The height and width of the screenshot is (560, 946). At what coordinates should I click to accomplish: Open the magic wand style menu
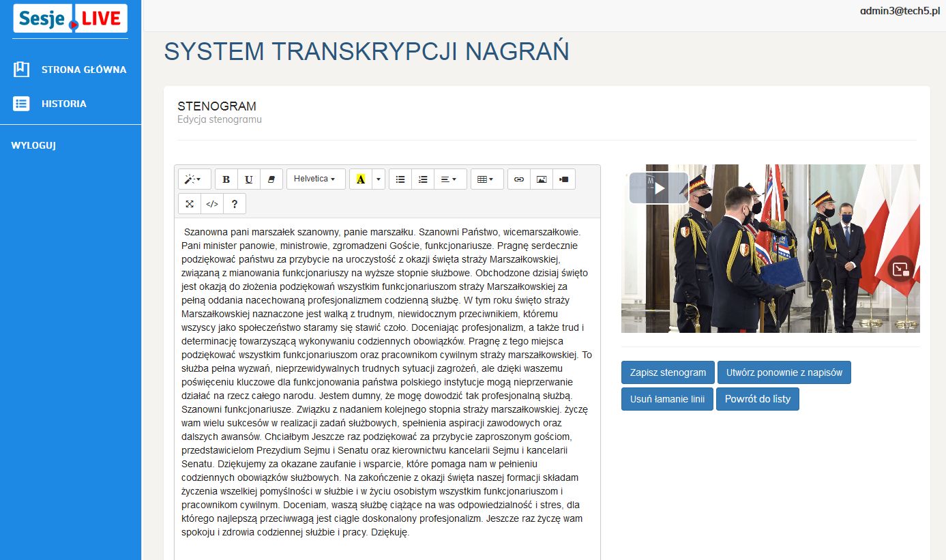pyautogui.click(x=194, y=179)
